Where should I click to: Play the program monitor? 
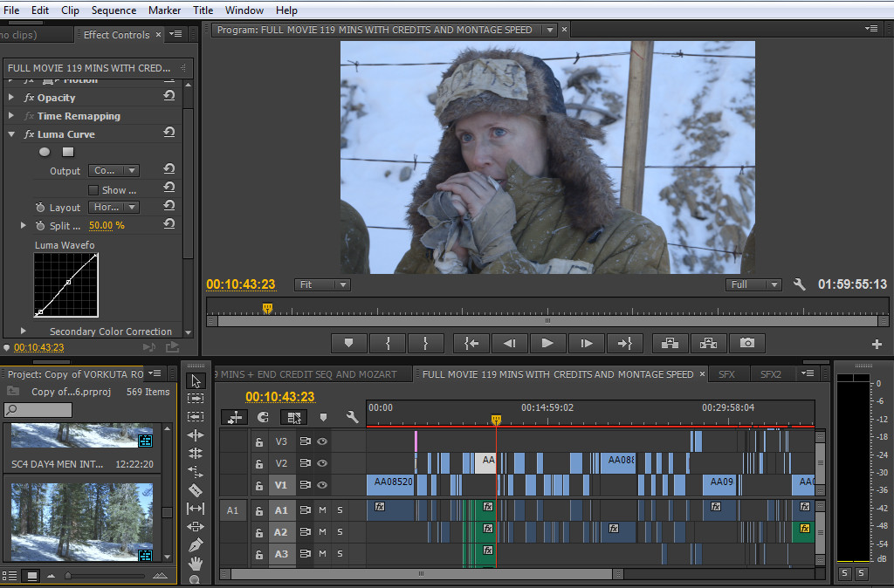coord(547,343)
